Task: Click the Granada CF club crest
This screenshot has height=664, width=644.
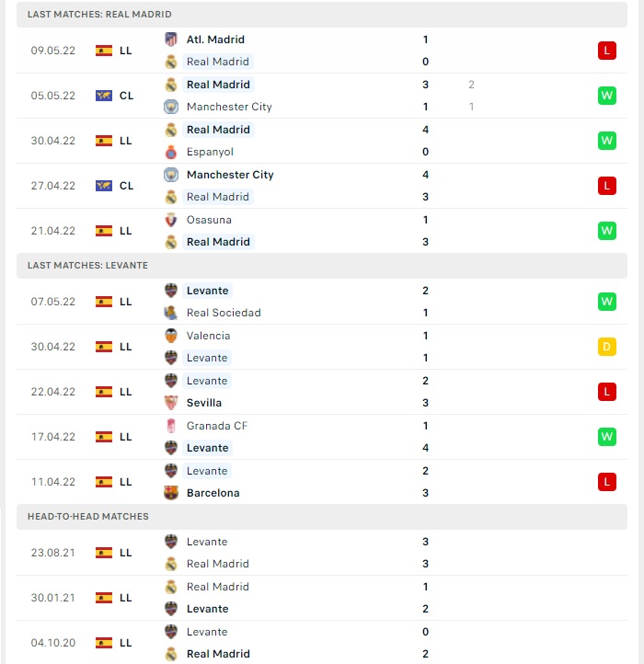Action: [171, 426]
